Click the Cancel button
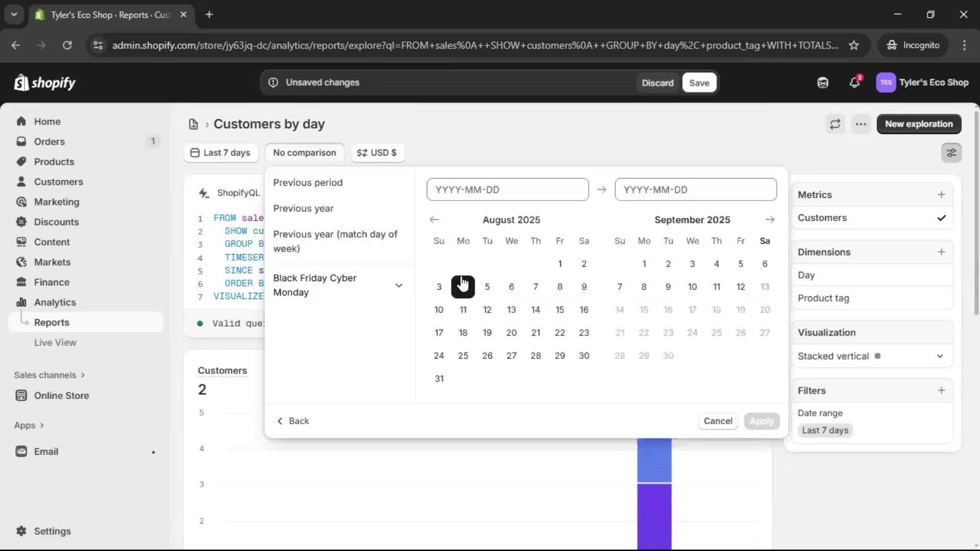Viewport: 980px width, 551px height. [718, 421]
